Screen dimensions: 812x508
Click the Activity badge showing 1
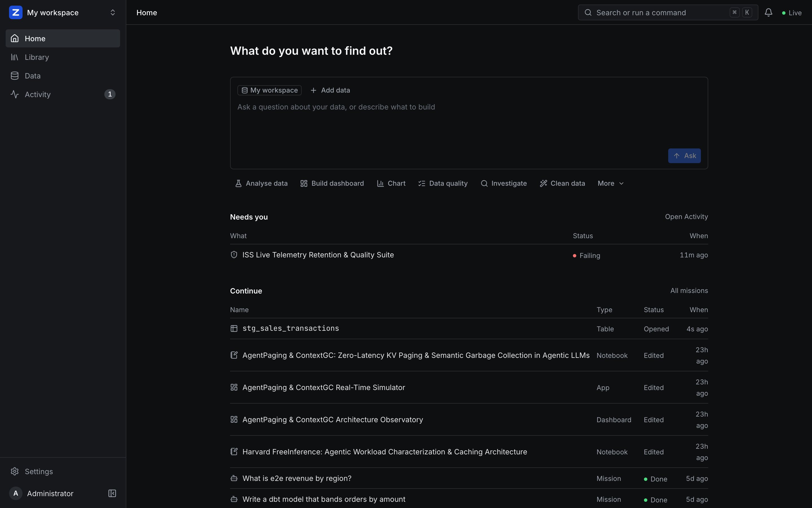(x=110, y=95)
